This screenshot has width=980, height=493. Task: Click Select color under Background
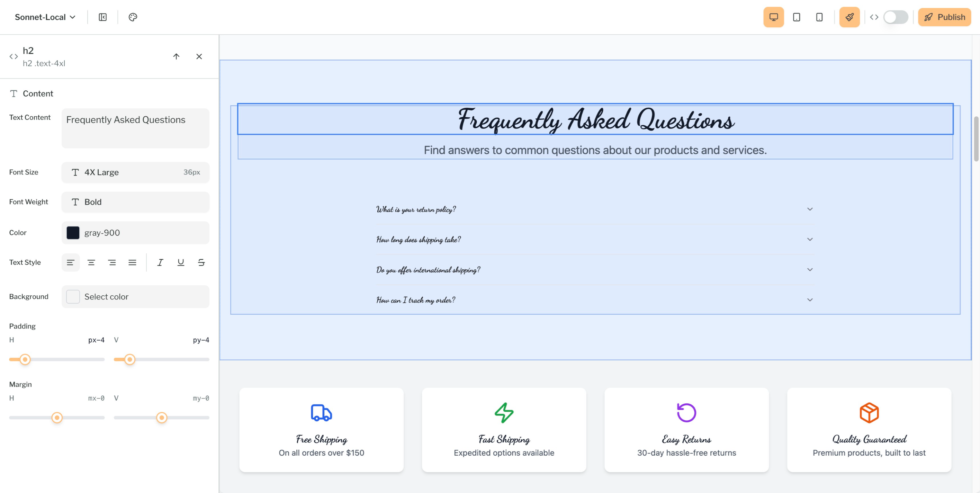point(135,296)
